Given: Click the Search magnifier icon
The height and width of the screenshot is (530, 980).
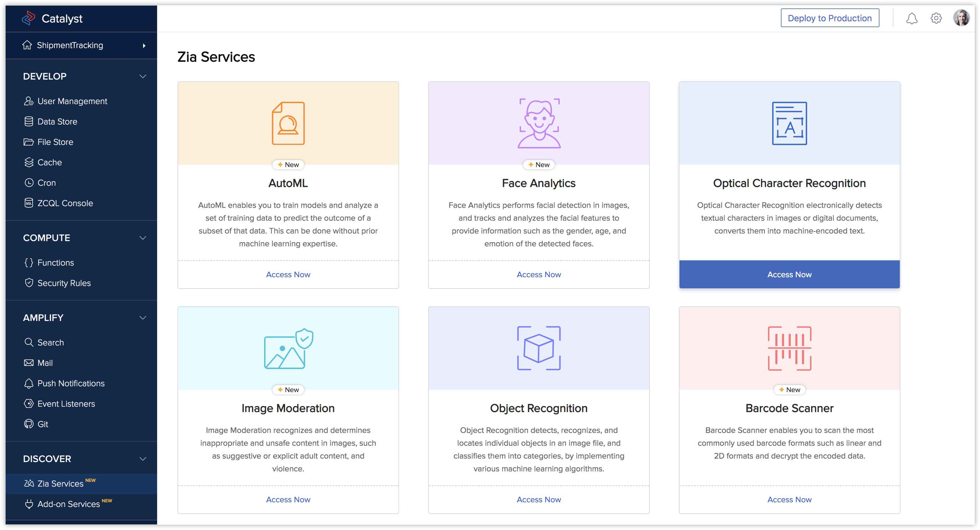Looking at the screenshot, I should (29, 342).
